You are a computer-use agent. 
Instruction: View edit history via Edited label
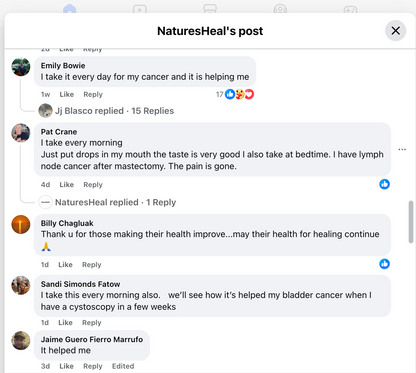click(x=123, y=366)
